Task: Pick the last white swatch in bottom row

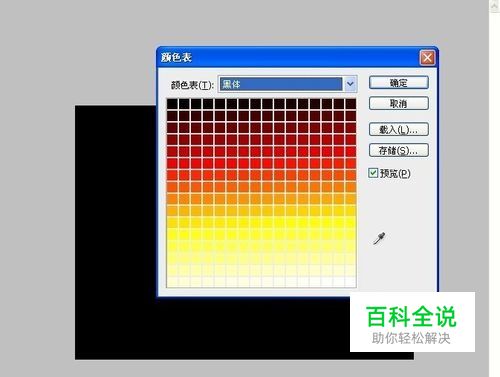Action: pos(351,282)
